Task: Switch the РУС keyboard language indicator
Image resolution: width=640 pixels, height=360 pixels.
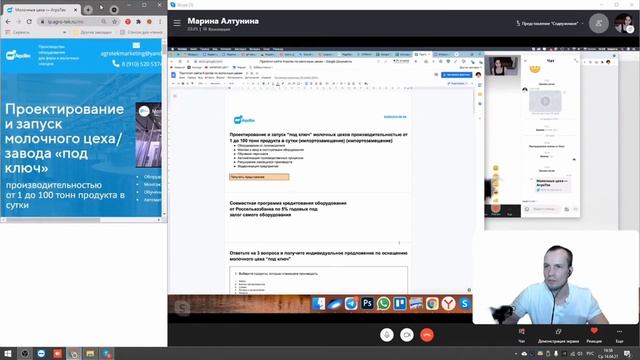Action: [590, 353]
